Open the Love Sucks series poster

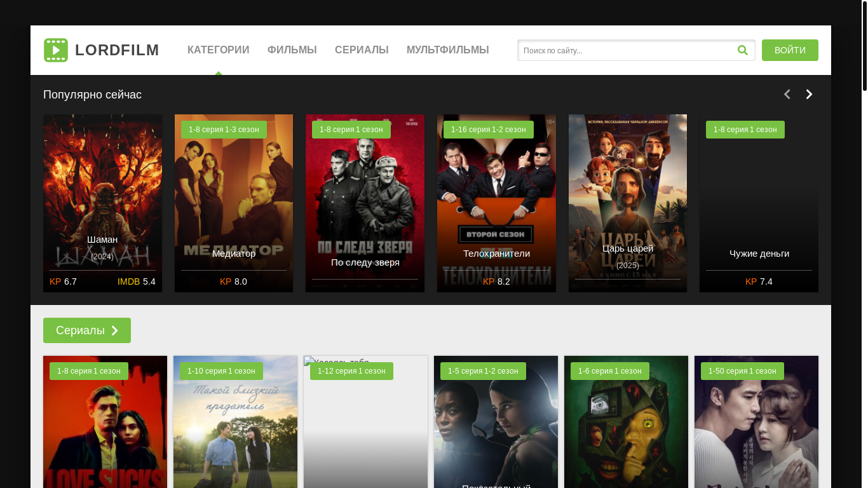pos(105,422)
